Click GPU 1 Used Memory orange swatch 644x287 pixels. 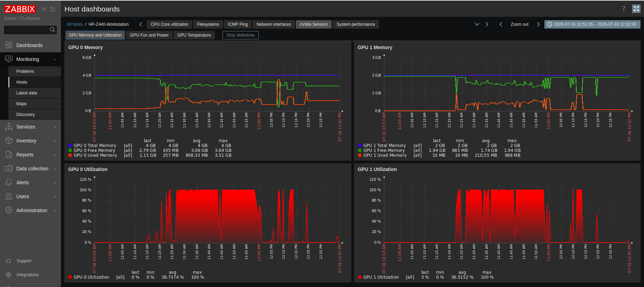coord(360,155)
